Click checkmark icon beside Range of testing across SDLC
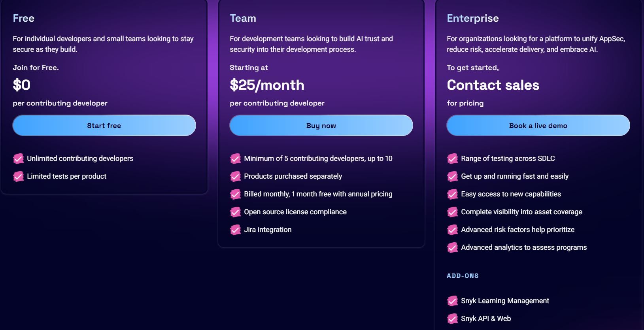 [x=452, y=158]
